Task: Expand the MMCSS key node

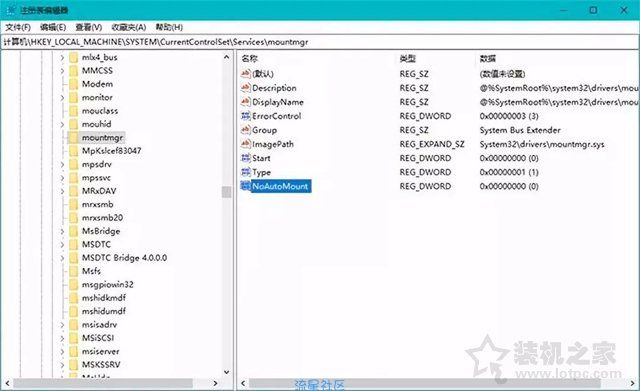Action: [x=62, y=71]
